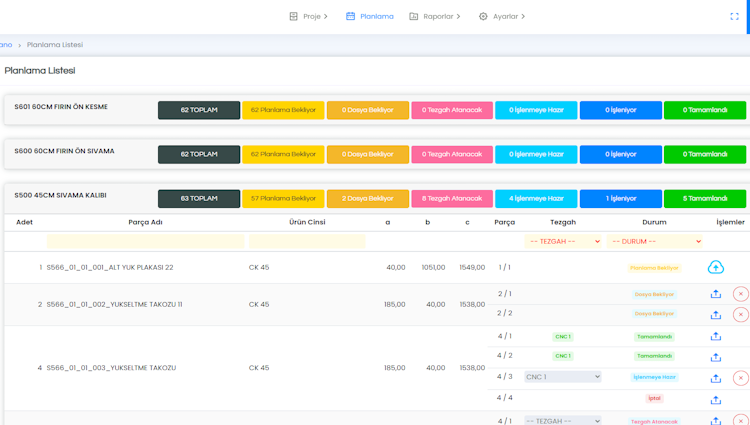The image size is (750, 425).
Task: Cancel part 4 / 3 with red X
Action: (x=740, y=378)
